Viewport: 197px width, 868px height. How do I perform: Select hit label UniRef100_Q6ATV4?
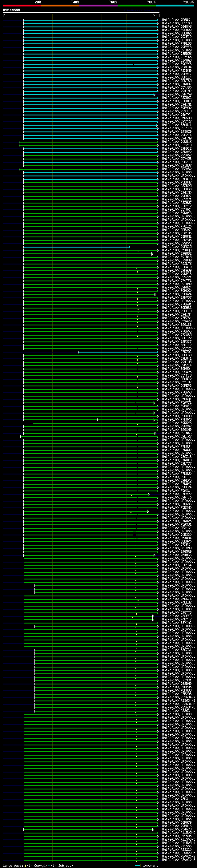pos(177,115)
